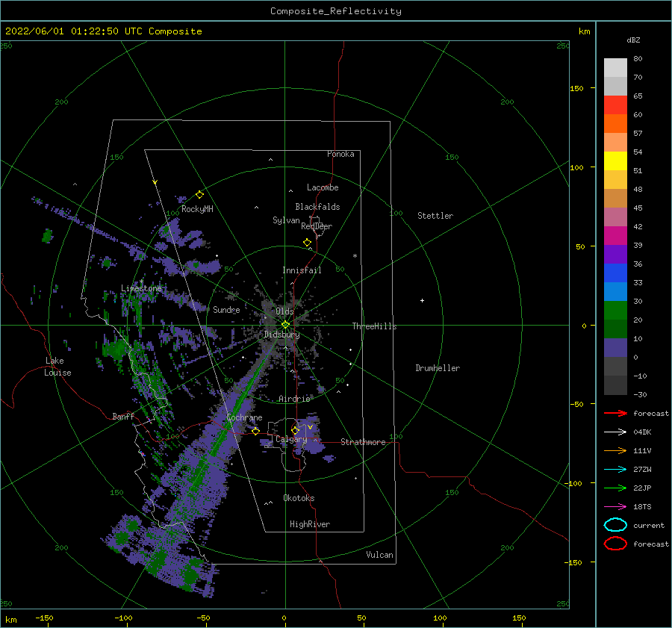
Task: Click the yellow diamond marker near Cochrane
Action: point(255,431)
